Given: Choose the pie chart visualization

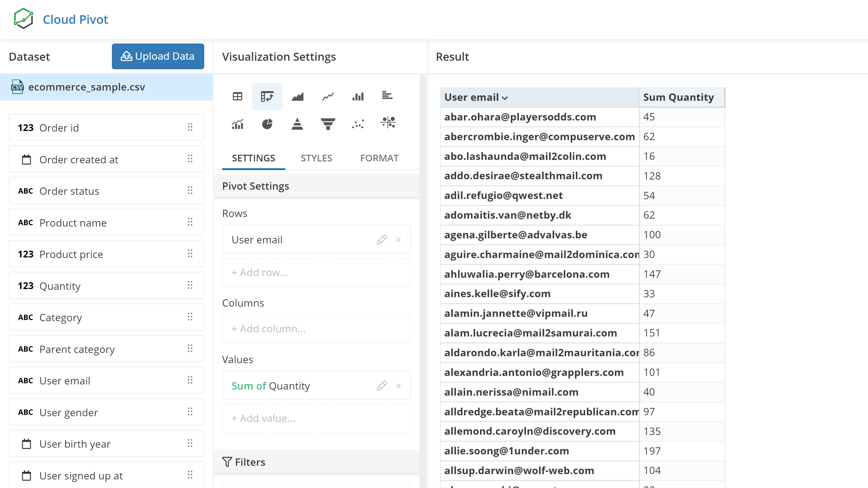Looking at the screenshot, I should (x=267, y=124).
